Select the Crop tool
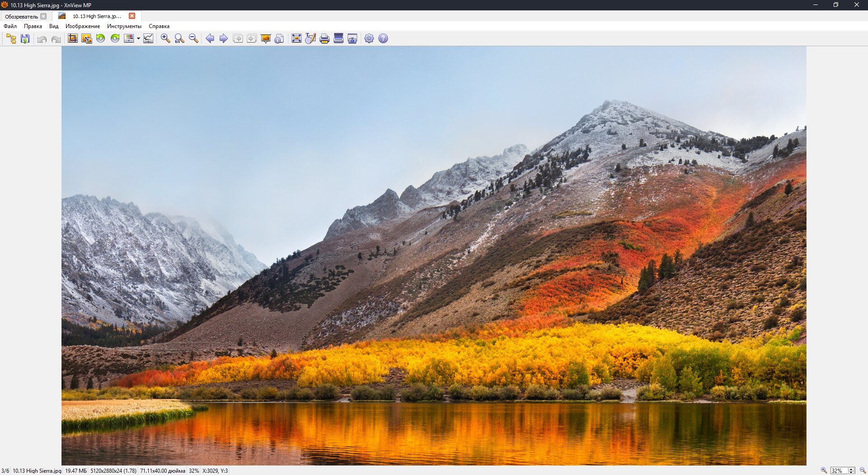 73,38
